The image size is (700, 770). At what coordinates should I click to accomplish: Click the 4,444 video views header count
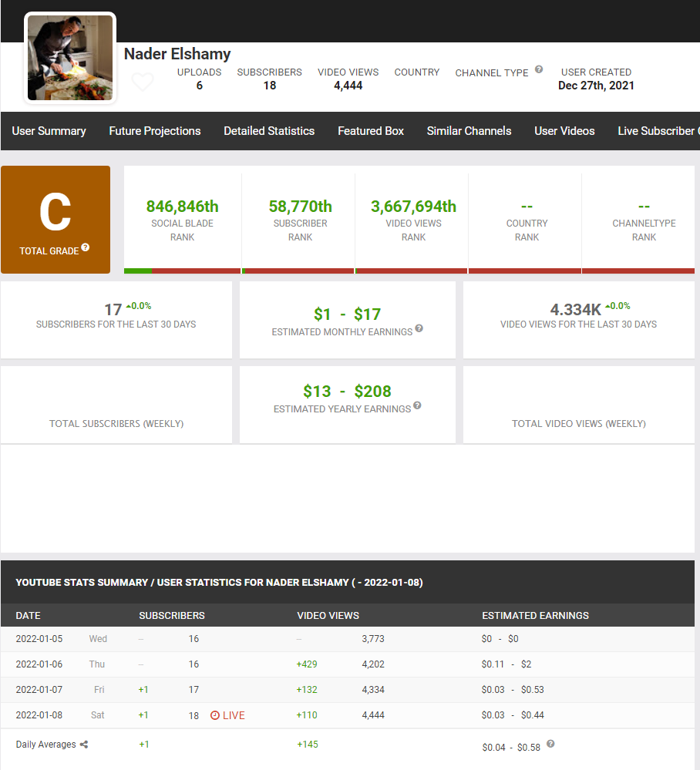tap(348, 86)
